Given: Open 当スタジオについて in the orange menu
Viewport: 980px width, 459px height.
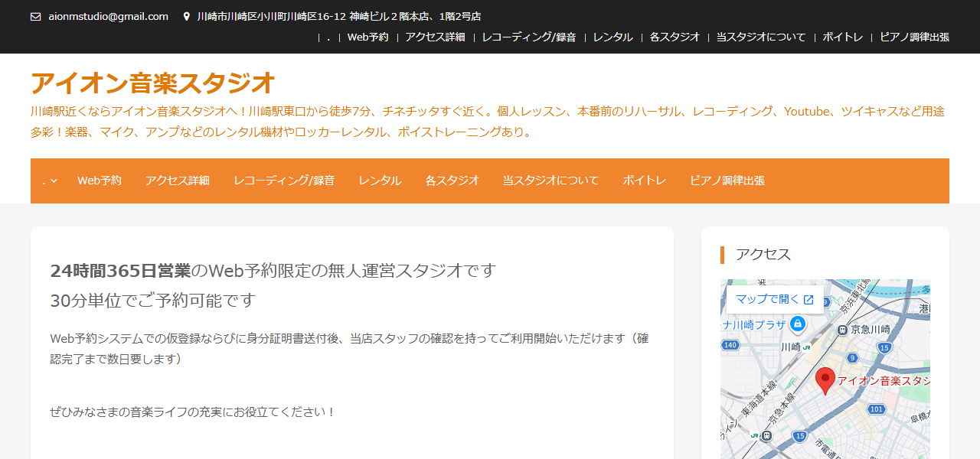Looking at the screenshot, I should click(x=550, y=181).
